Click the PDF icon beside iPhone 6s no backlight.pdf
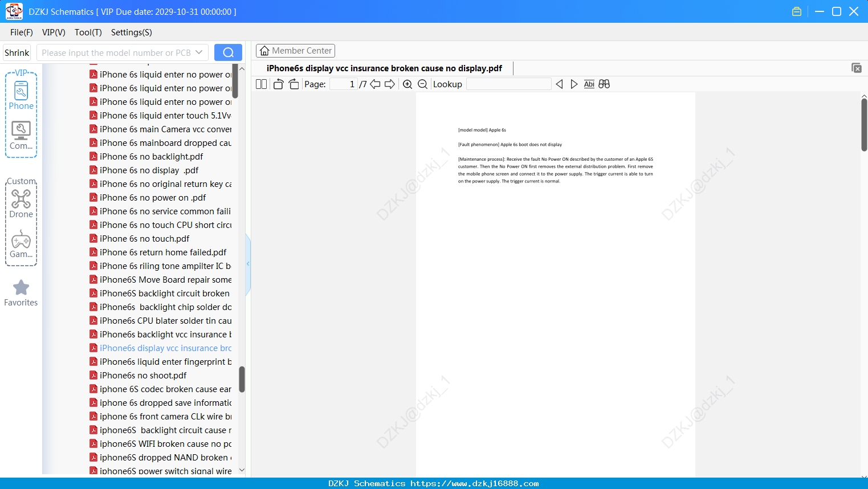 (93, 156)
